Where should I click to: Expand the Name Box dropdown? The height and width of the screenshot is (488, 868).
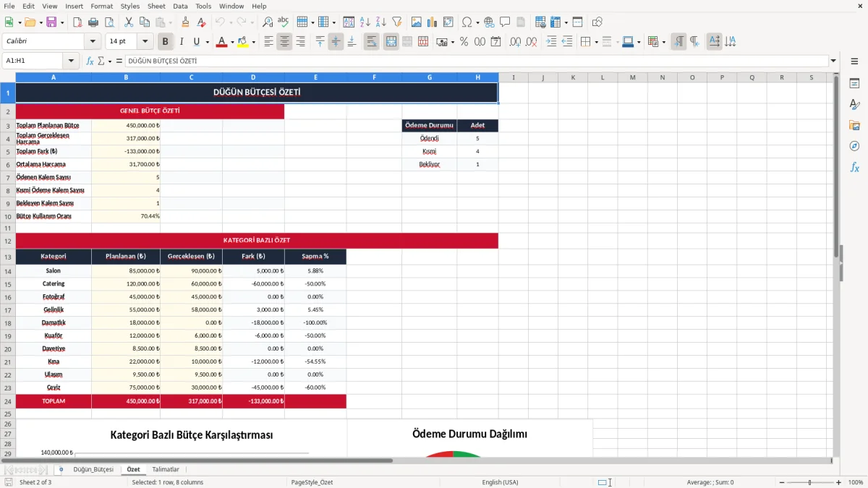71,61
